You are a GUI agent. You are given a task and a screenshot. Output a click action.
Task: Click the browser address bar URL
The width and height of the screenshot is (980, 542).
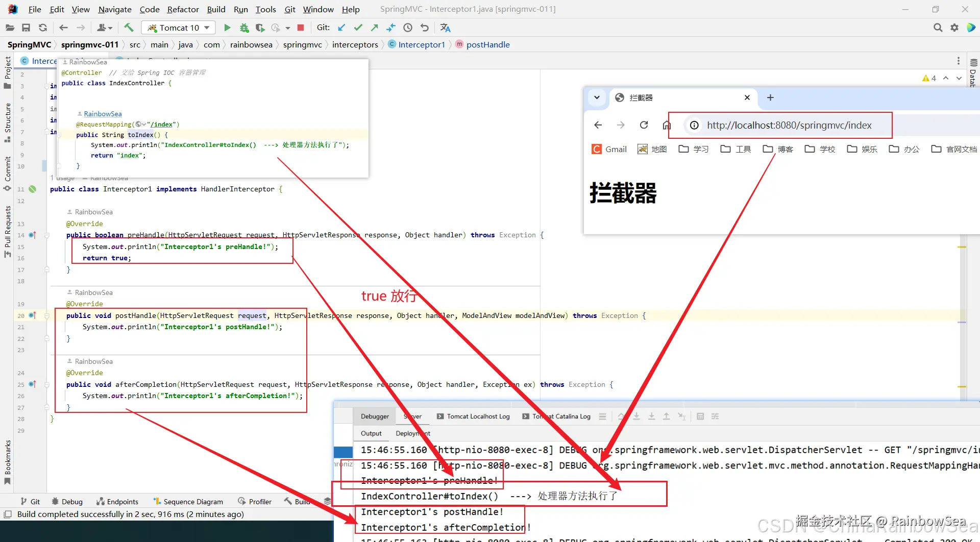(x=789, y=125)
